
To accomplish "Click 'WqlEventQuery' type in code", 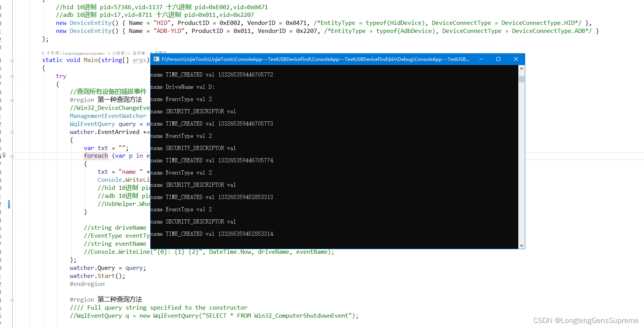I will [92, 124].
